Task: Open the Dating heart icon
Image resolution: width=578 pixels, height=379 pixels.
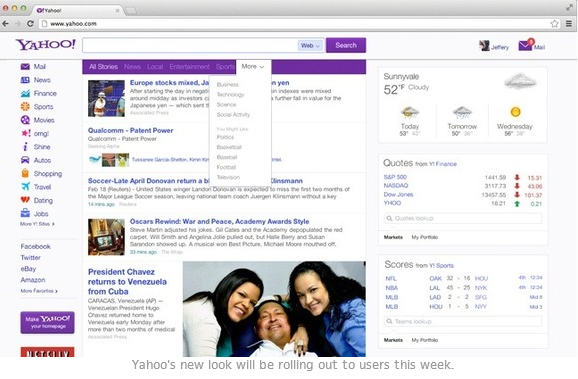Action: click(x=25, y=200)
